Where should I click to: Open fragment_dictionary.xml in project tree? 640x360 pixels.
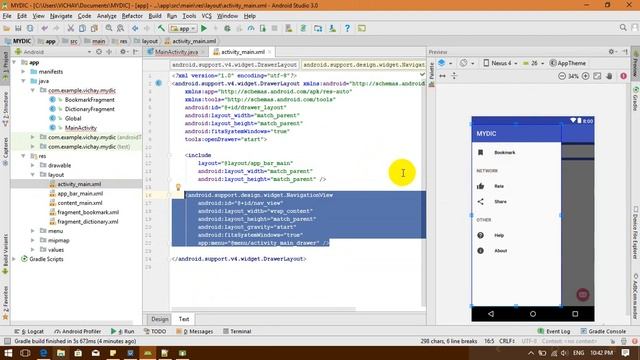pos(87,222)
